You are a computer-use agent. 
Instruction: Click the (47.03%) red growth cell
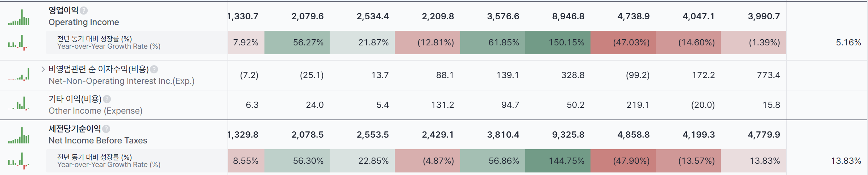pyautogui.click(x=623, y=42)
